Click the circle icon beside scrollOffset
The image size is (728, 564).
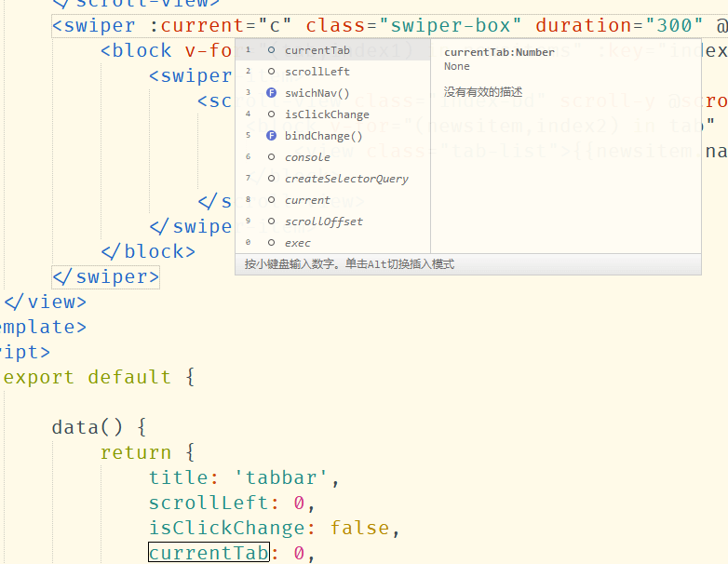[271, 221]
